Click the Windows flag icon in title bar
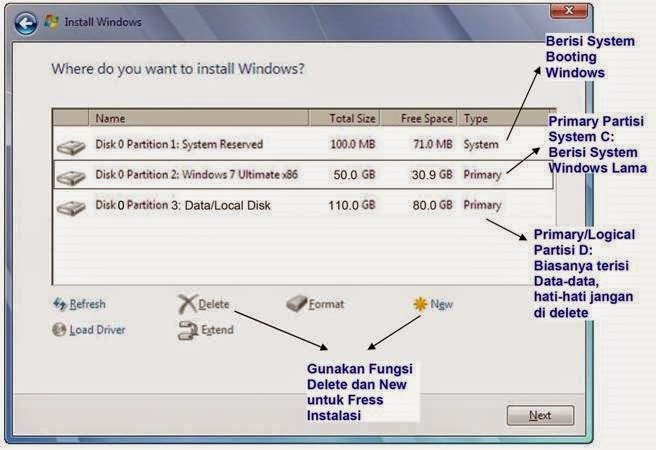This screenshot has height=450, width=656. click(x=52, y=22)
